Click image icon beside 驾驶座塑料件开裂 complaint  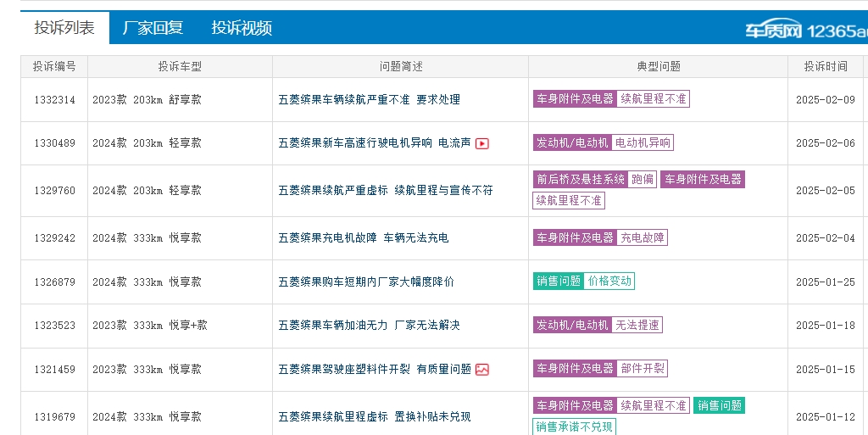[482, 370]
